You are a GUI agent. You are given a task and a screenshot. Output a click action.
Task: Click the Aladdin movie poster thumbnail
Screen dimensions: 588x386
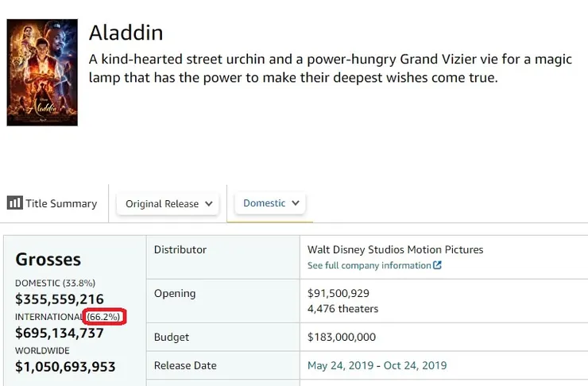(42, 72)
